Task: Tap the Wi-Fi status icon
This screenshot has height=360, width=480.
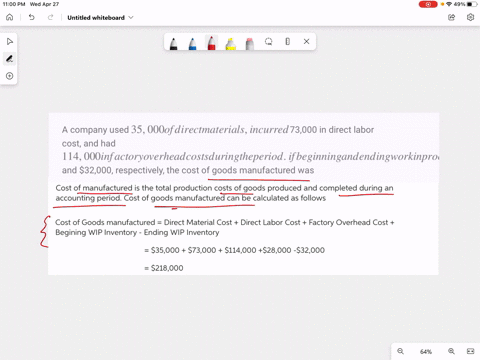Action: [x=449, y=4]
